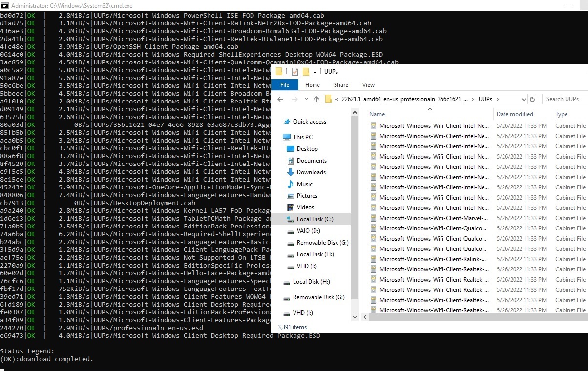Click Cabinet File type of Ralink file
The image size is (588, 371).
click(570, 259)
